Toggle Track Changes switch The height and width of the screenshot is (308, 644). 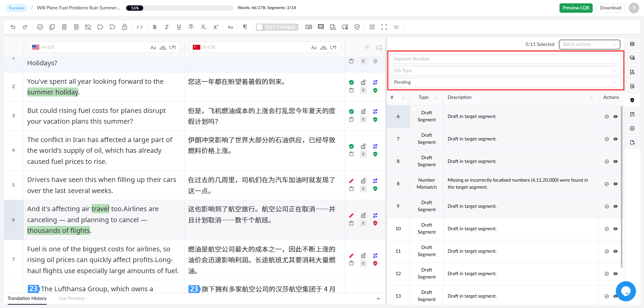pos(277,27)
